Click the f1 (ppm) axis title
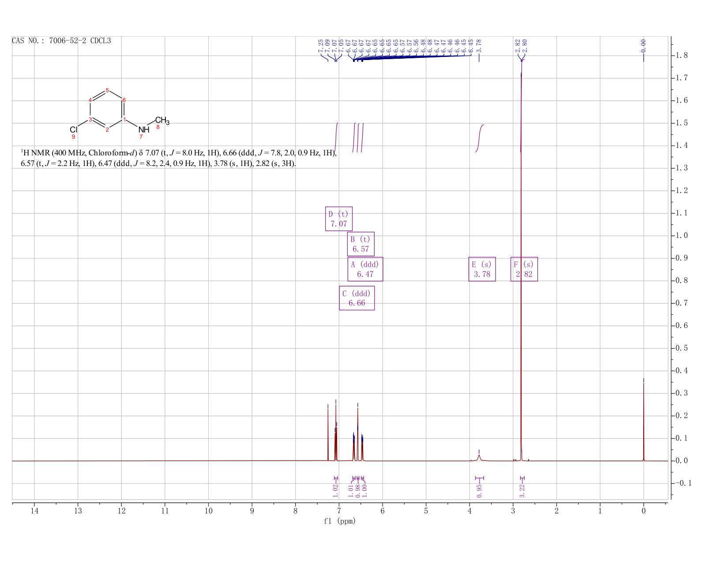The height and width of the screenshot is (563, 728). pyautogui.click(x=340, y=521)
